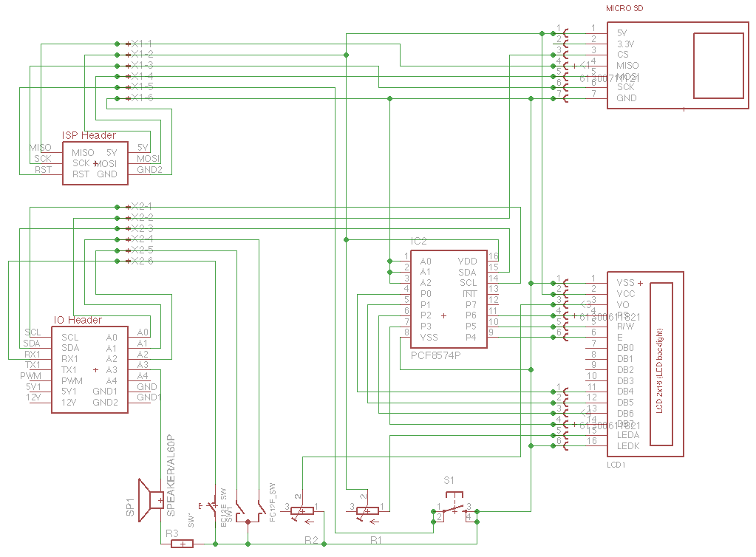Click the DB3 pin label on LCD
The height and width of the screenshot is (557, 756).
[x=625, y=380]
